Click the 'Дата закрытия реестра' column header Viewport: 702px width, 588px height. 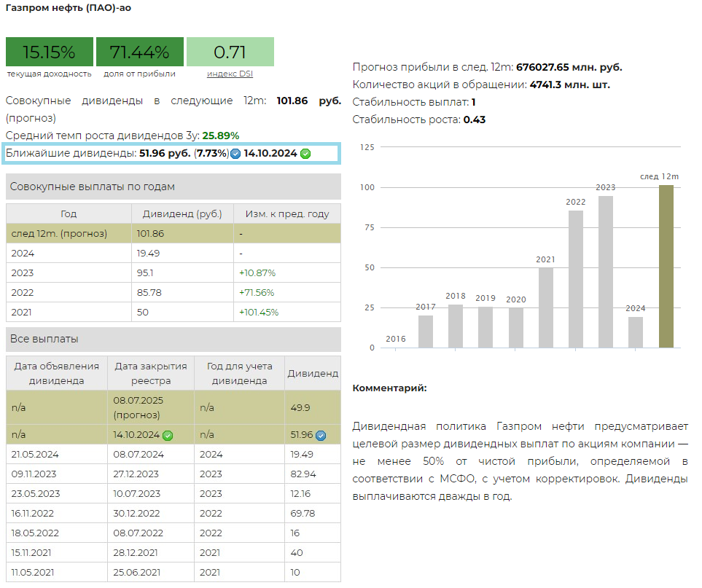pyautogui.click(x=151, y=373)
